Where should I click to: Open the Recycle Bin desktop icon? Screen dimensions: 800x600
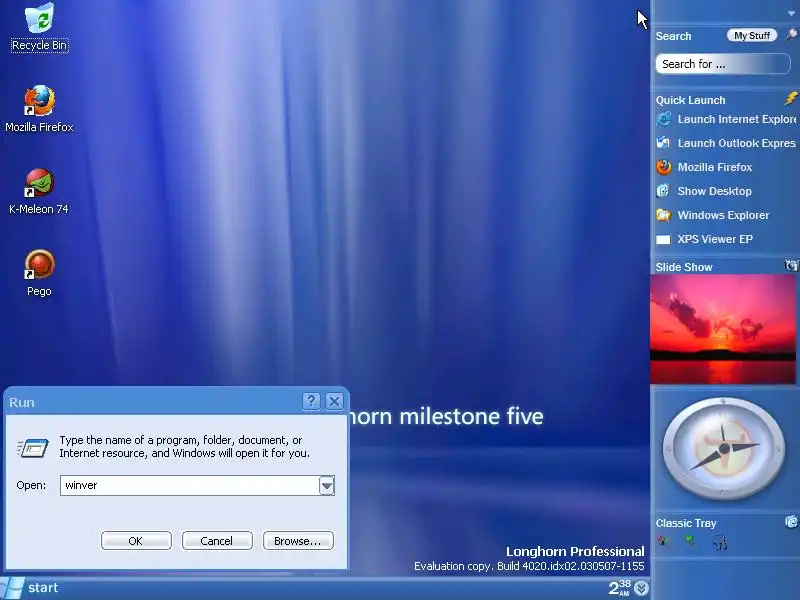[39, 27]
